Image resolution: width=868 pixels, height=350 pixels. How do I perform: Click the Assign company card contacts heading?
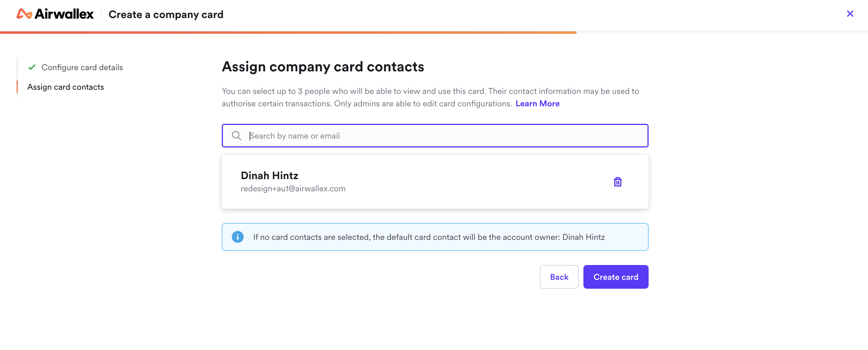[323, 67]
